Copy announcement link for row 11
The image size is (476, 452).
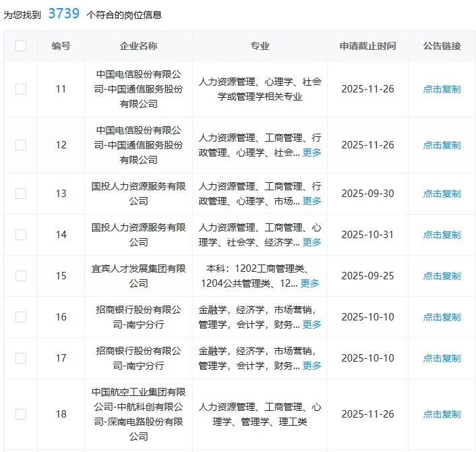click(x=442, y=89)
